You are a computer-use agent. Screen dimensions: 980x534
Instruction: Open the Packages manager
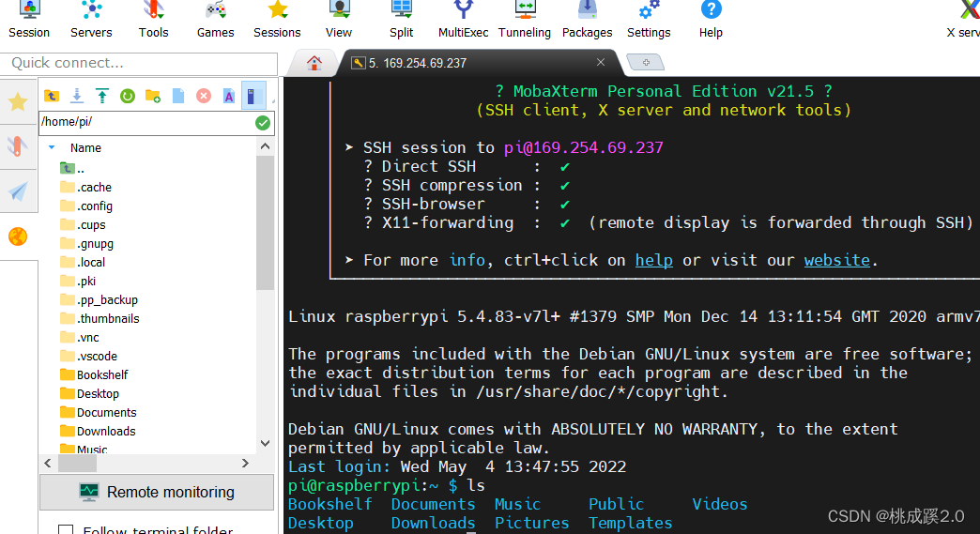pos(587,21)
